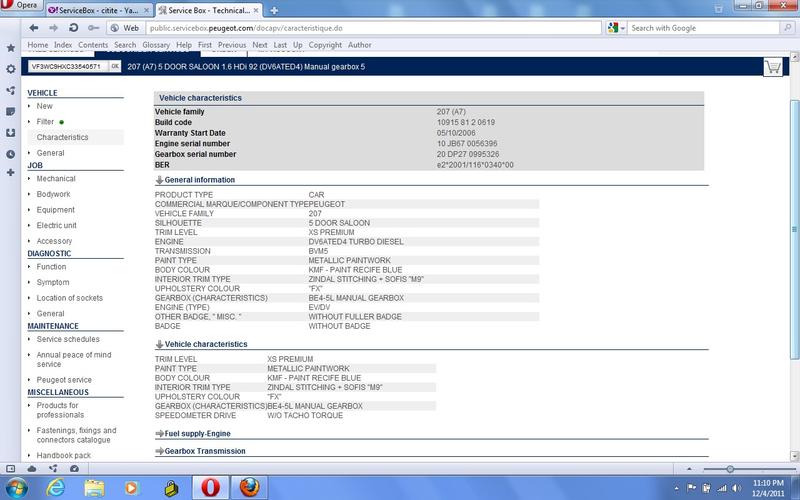Open Windows Explorer folder in taskbar

coord(94,488)
